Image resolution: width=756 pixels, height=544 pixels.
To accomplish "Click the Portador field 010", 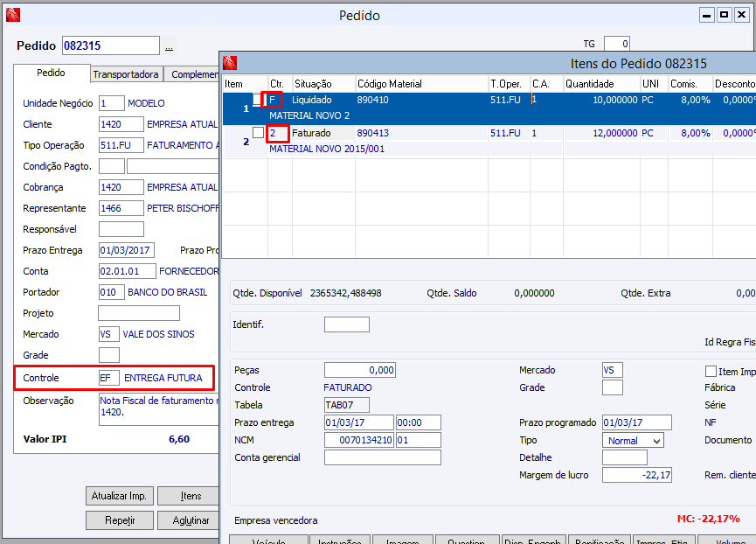I will coord(111,292).
